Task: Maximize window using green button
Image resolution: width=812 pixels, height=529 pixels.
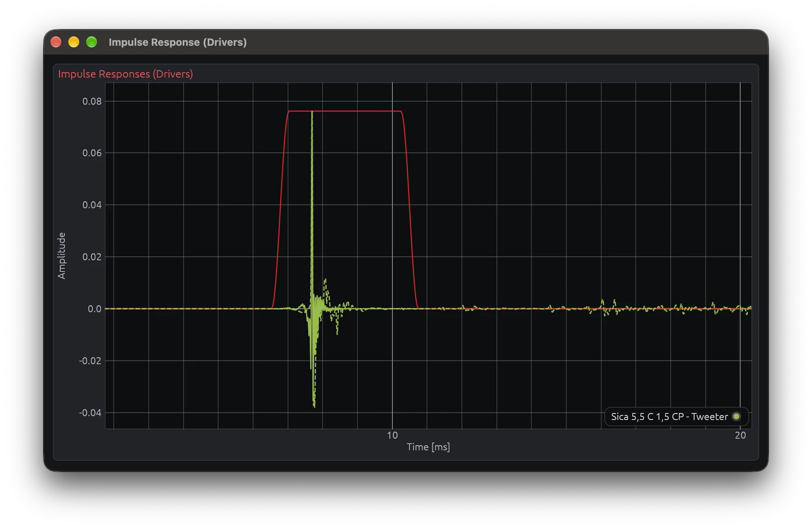Action: [91, 42]
